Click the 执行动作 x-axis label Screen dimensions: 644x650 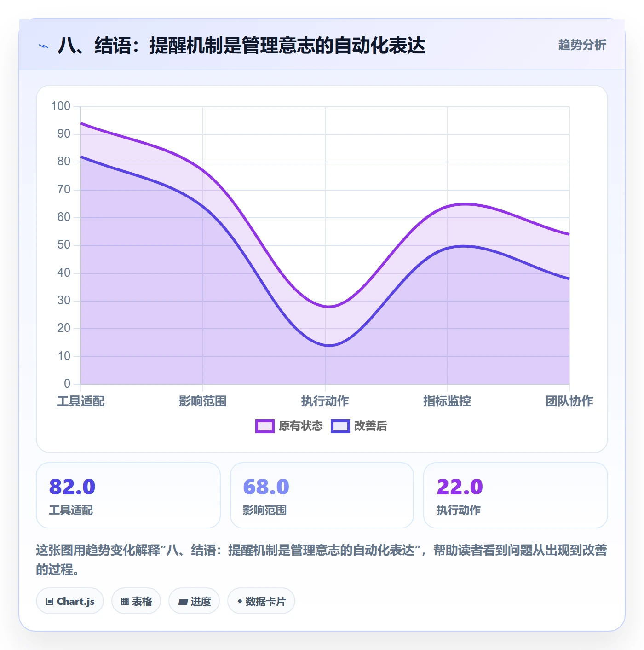[x=325, y=401]
